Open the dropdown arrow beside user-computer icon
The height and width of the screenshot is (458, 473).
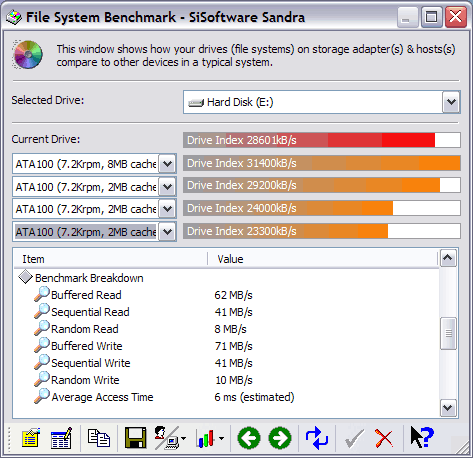[184, 439]
